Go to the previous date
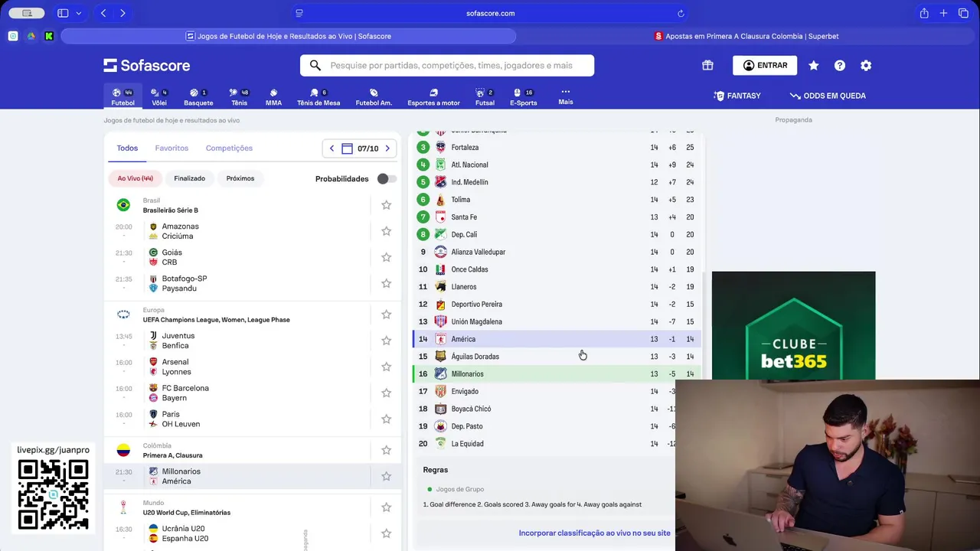980x551 pixels. click(x=332, y=148)
